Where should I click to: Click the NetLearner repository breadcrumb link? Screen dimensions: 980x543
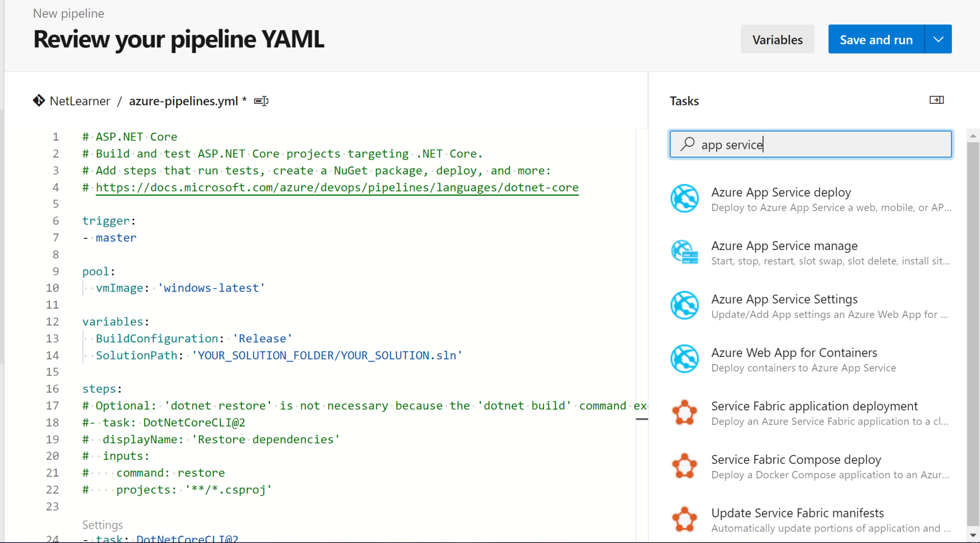click(x=80, y=100)
